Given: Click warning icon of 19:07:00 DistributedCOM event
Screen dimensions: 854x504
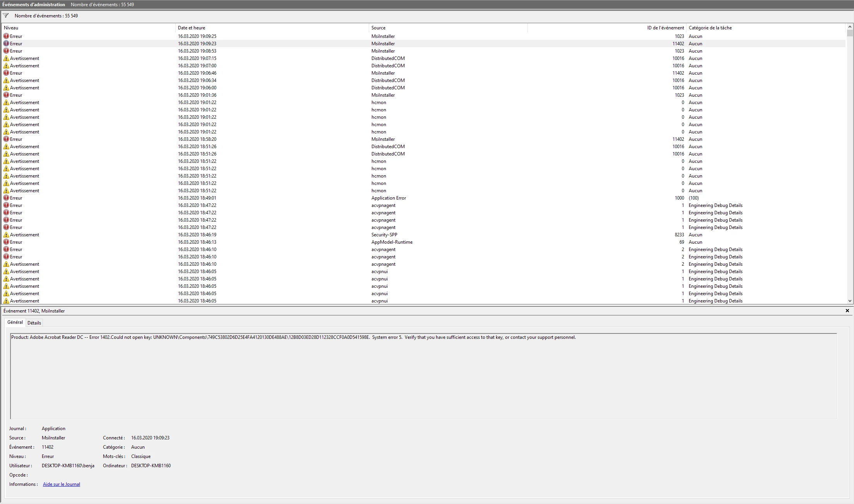Looking at the screenshot, I should pyautogui.click(x=6, y=66).
